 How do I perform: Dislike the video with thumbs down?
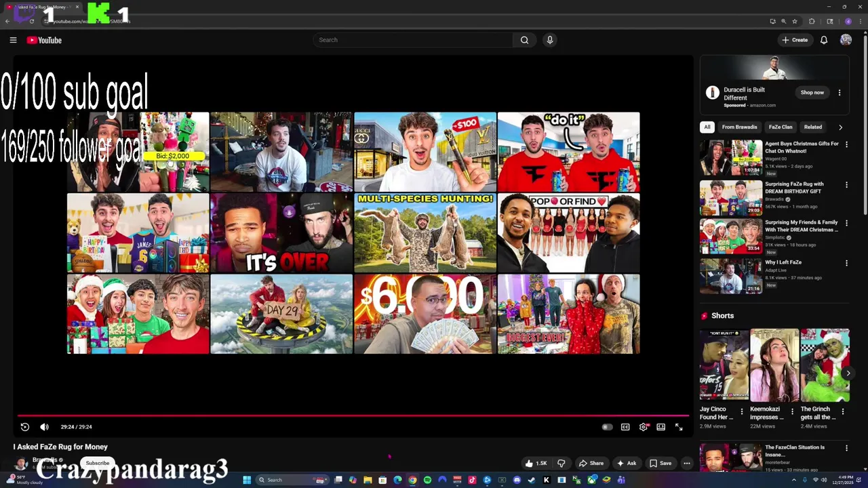[561, 464]
